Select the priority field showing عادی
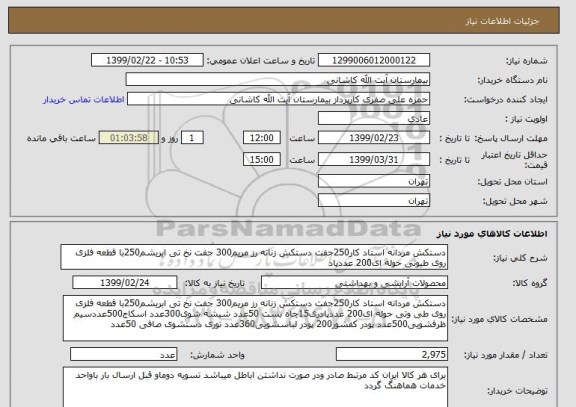This screenshot has width=576, height=407. click(x=374, y=119)
